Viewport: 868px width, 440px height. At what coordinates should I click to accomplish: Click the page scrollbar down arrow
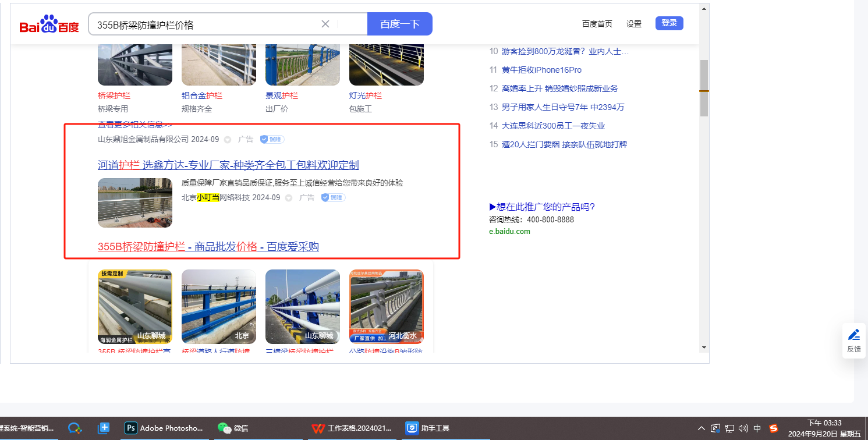click(x=704, y=347)
